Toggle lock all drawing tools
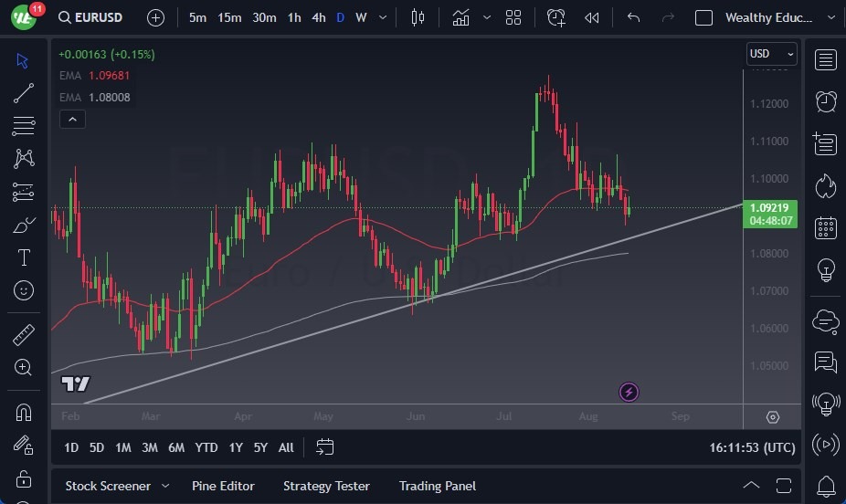The width and height of the screenshot is (846, 504). coord(24,478)
